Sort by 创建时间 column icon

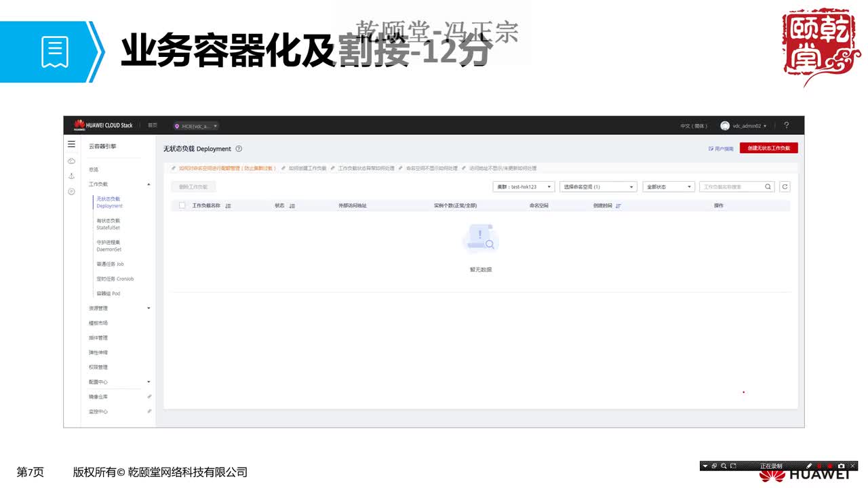pos(618,205)
